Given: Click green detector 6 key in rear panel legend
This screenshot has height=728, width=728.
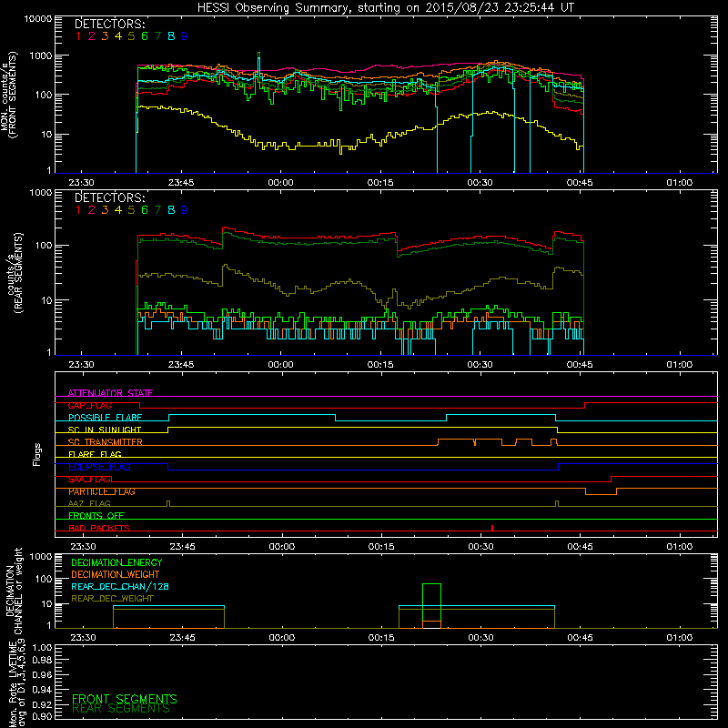Looking at the screenshot, I should click(x=145, y=210).
